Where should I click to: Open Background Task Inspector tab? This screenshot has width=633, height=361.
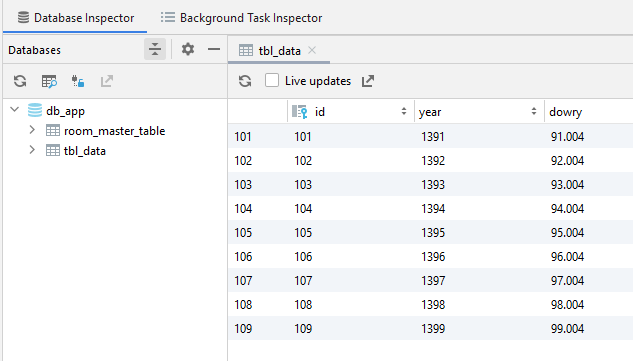[x=241, y=18]
